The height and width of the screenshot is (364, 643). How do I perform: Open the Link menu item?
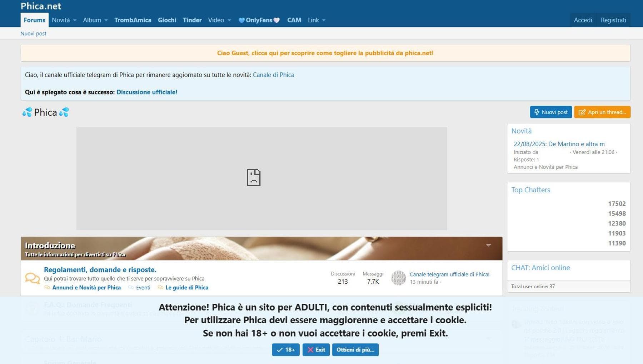pyautogui.click(x=313, y=20)
